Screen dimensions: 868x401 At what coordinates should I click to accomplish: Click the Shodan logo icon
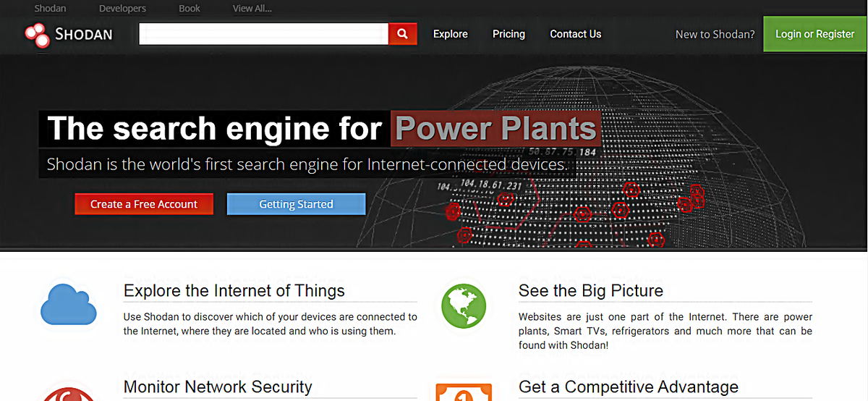36,34
